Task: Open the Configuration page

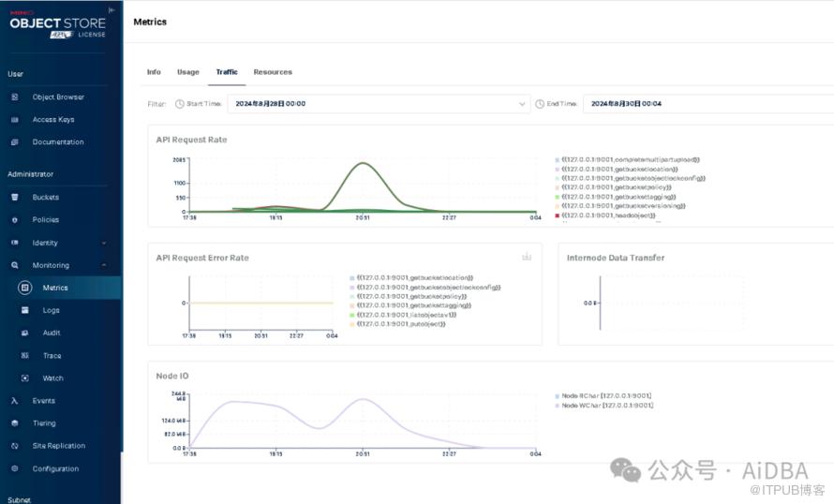Action: 55,468
